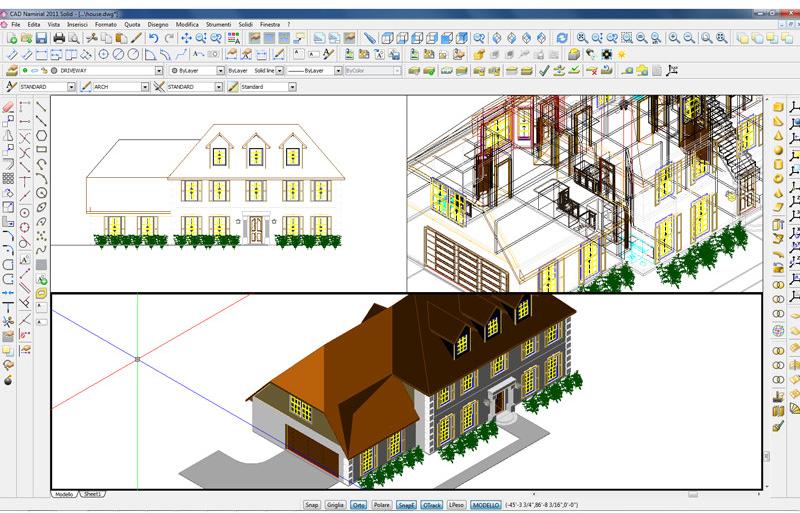Click the Save (floppy disk) icon
The width and height of the screenshot is (800, 513).
[x=40, y=38]
